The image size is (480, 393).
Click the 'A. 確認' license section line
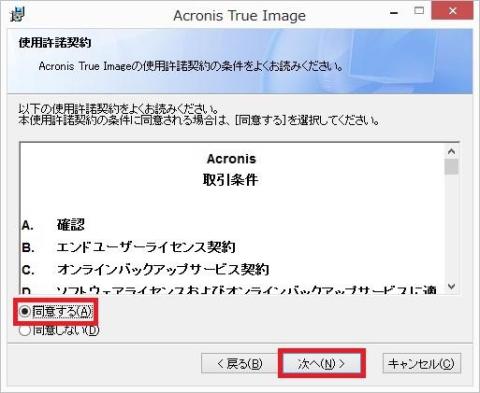point(53,225)
